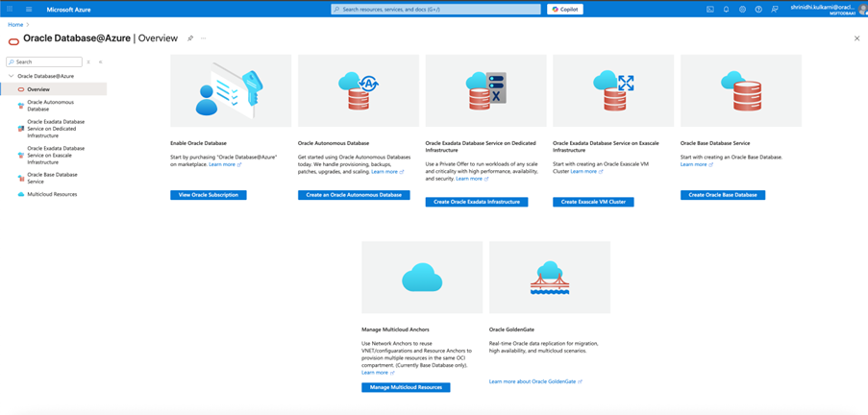Click the Enable Oracle Database card image
Viewport: 868px width, 415px height.
pyautogui.click(x=231, y=90)
